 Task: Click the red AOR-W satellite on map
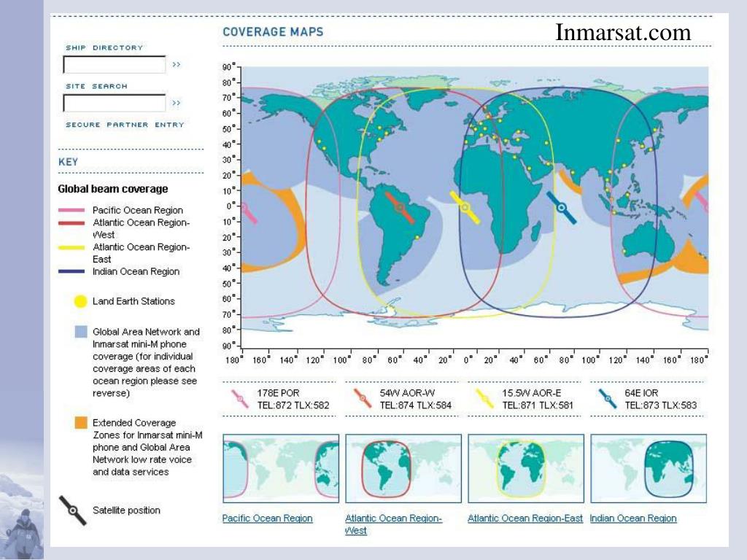click(x=399, y=208)
